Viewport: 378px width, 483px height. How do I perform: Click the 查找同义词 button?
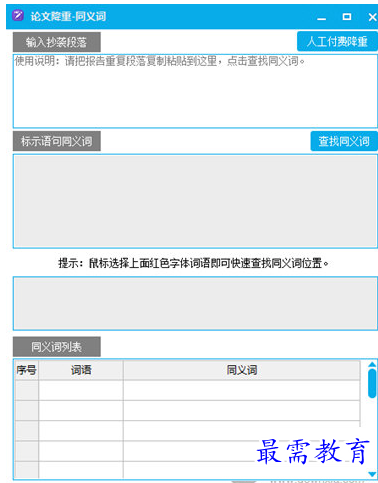coord(344,141)
